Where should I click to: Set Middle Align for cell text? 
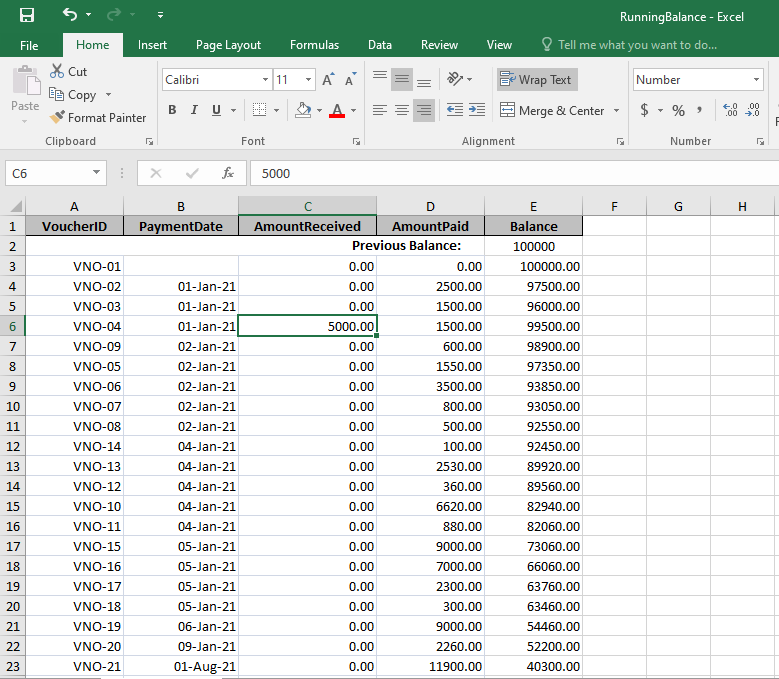click(x=401, y=79)
